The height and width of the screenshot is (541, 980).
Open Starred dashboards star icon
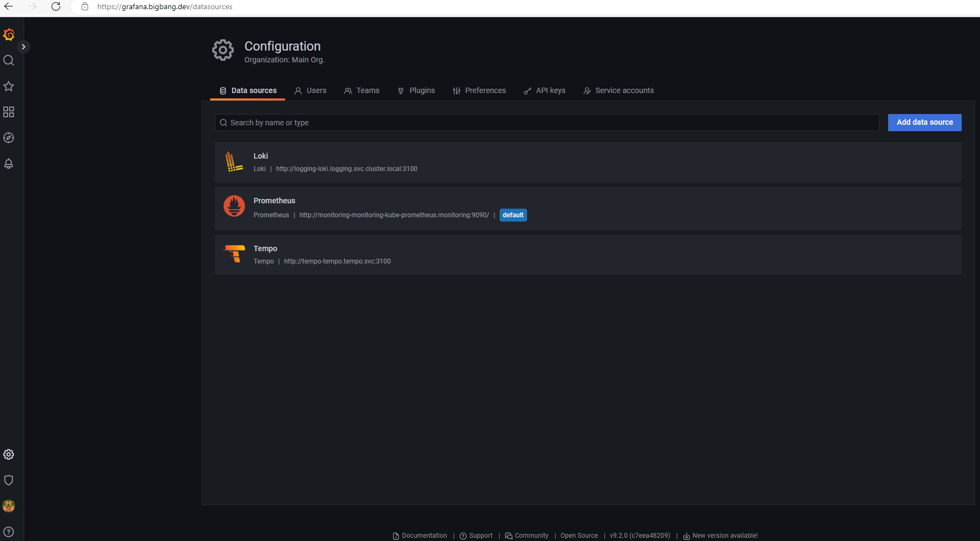[9, 86]
